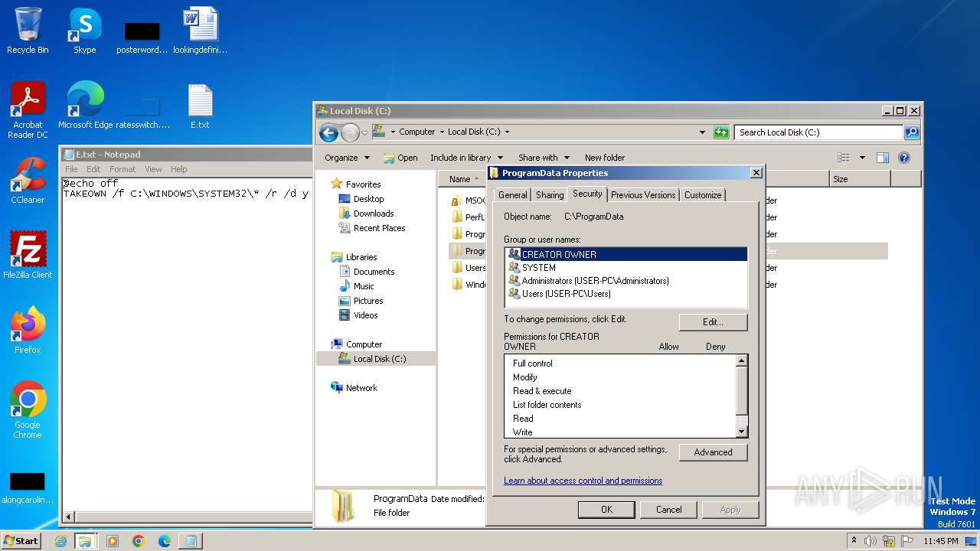
Task: Open Chrome from the taskbar
Action: pos(139,541)
